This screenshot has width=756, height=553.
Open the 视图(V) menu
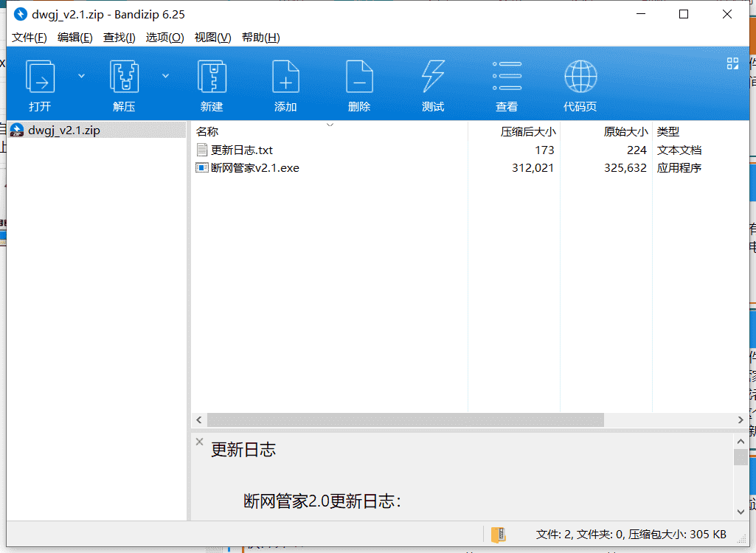click(x=212, y=37)
